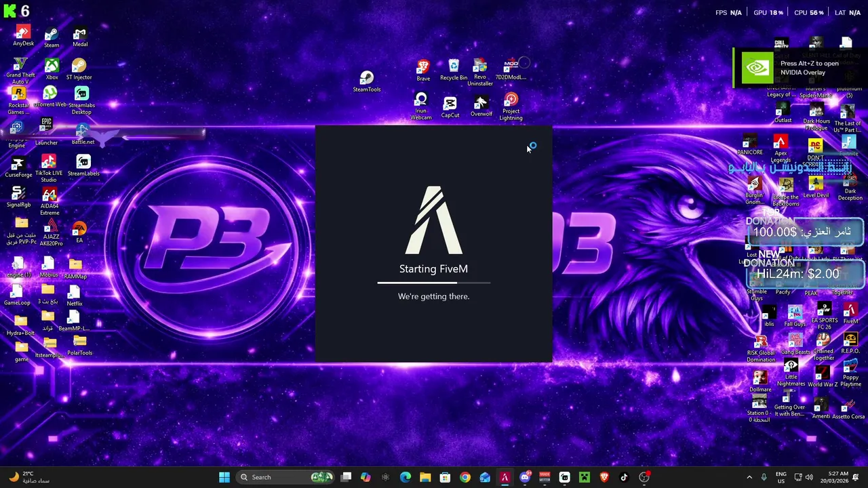Click the NVIDIA overlay notification logo
The height and width of the screenshot is (488, 868).
point(757,68)
